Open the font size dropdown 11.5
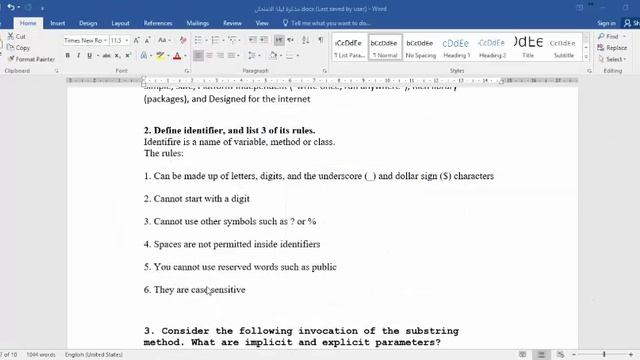640x360 pixels. [x=127, y=40]
